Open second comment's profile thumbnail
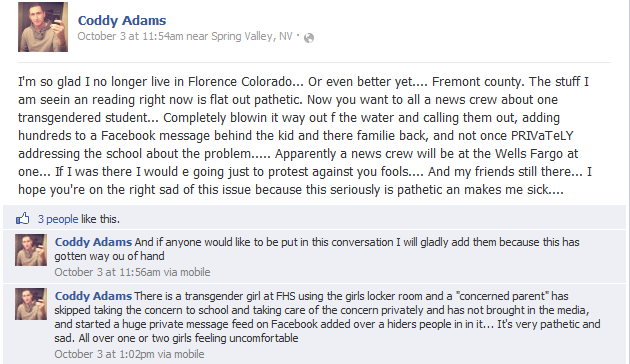630x364 pixels. [31, 304]
